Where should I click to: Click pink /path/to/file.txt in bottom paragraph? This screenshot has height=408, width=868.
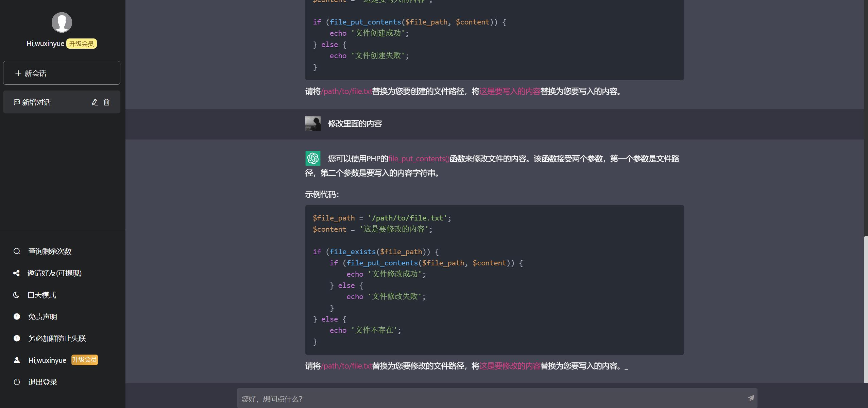346,366
